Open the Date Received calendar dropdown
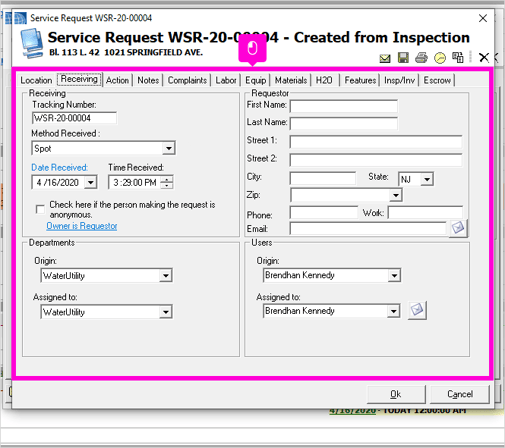505x448 pixels. [x=90, y=183]
